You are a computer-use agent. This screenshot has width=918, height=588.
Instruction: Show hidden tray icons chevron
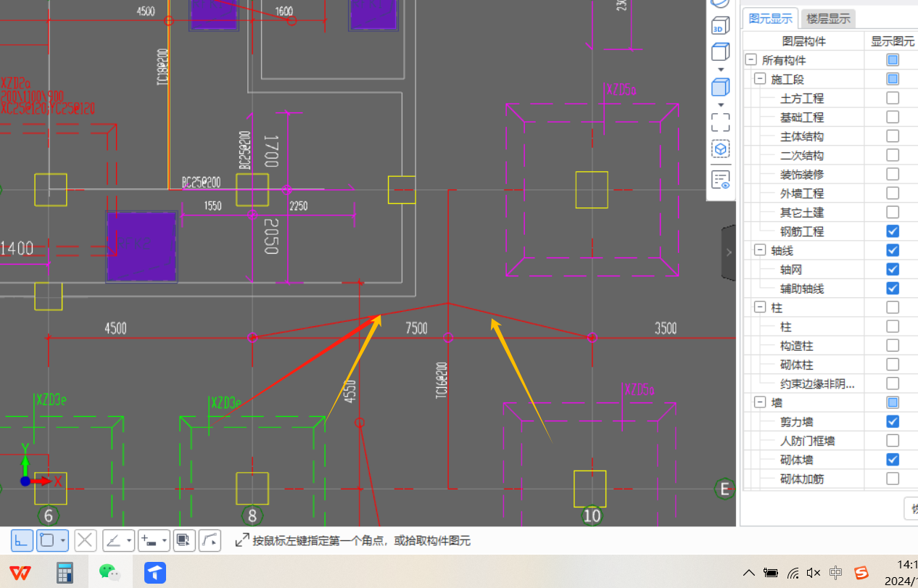[x=750, y=573]
